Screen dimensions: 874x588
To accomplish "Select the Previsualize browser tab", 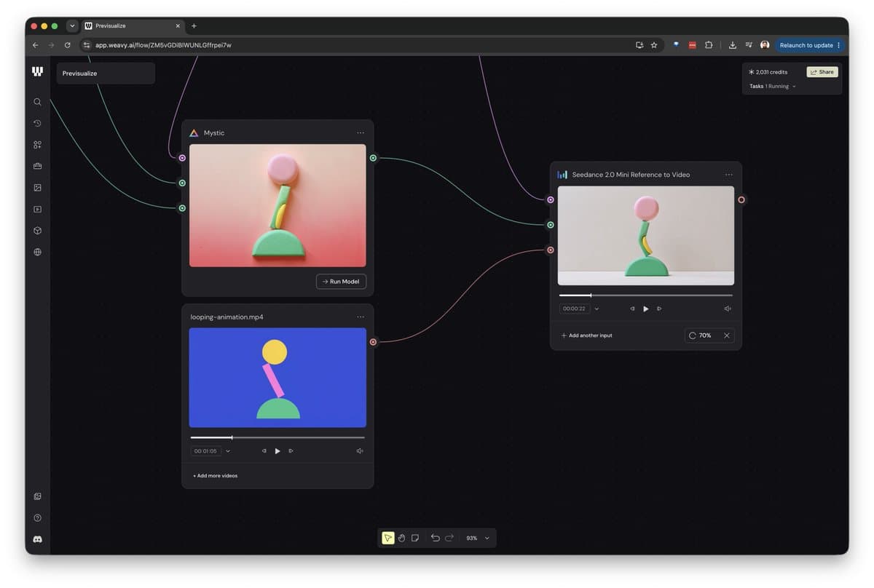I will (x=133, y=25).
